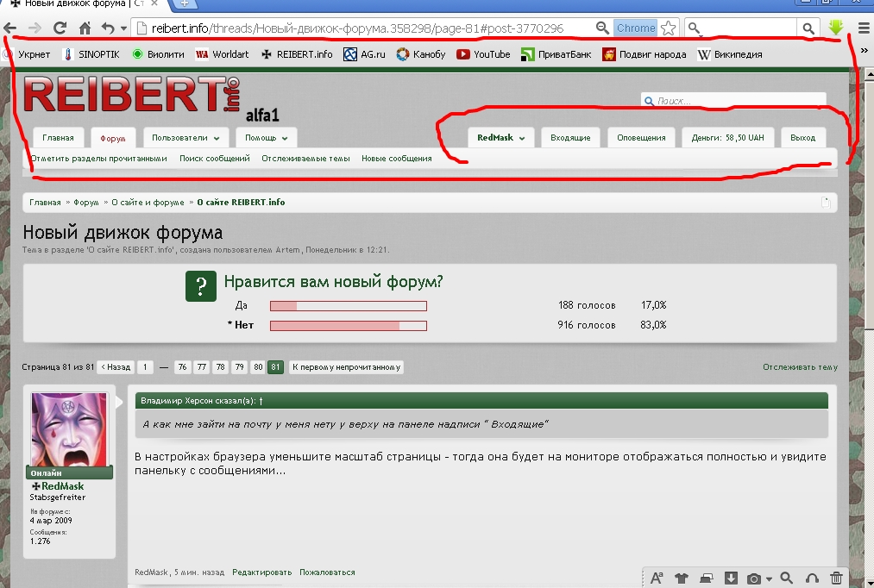Bookmark page with the star icon
The image size is (874, 588).
(x=669, y=28)
